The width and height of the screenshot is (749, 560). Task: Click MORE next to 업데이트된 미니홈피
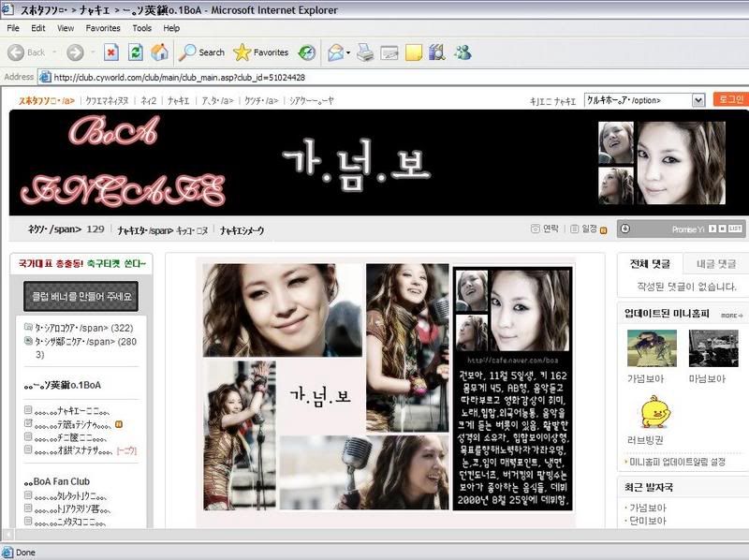pos(732,316)
